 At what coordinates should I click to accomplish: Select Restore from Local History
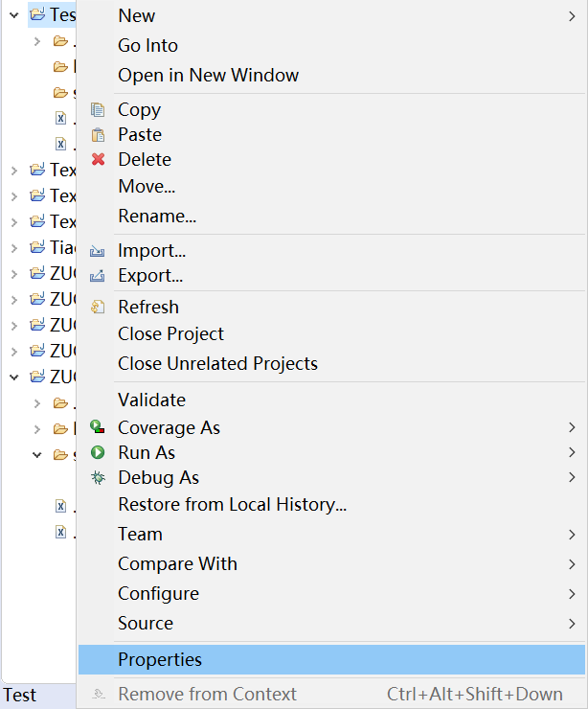click(x=232, y=505)
